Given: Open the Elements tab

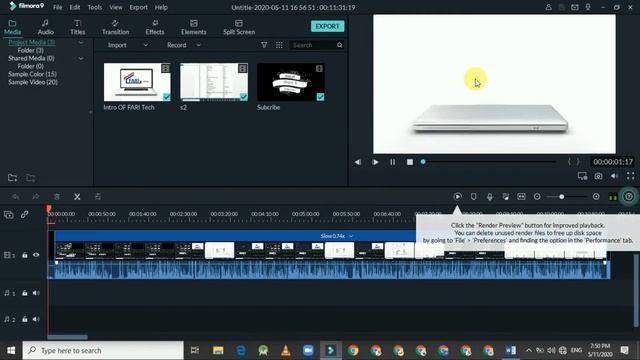Looking at the screenshot, I should [193, 27].
